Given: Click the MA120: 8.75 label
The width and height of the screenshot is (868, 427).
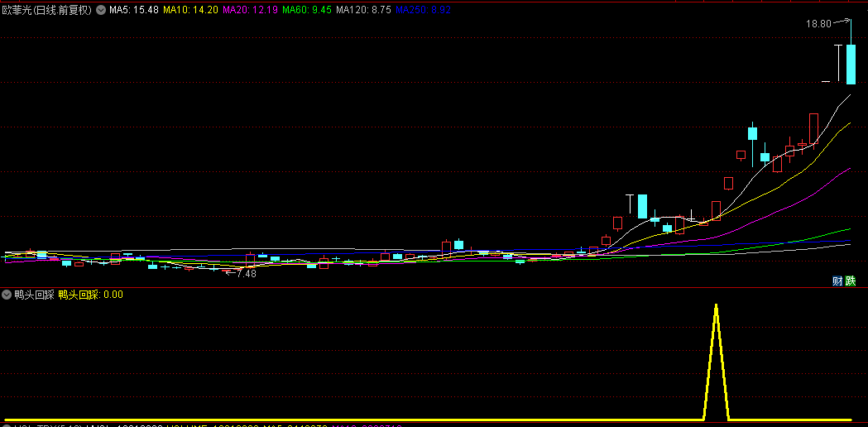Looking at the screenshot, I should coord(364,9).
